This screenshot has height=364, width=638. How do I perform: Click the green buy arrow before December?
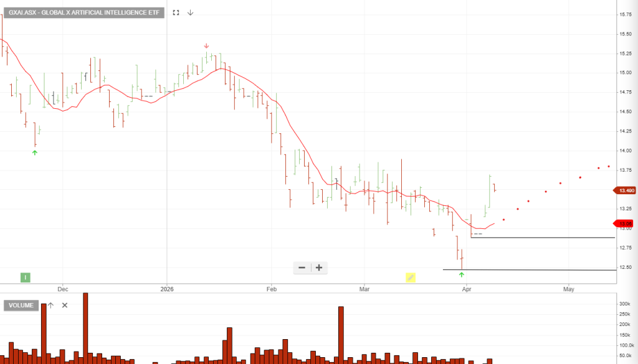click(35, 152)
